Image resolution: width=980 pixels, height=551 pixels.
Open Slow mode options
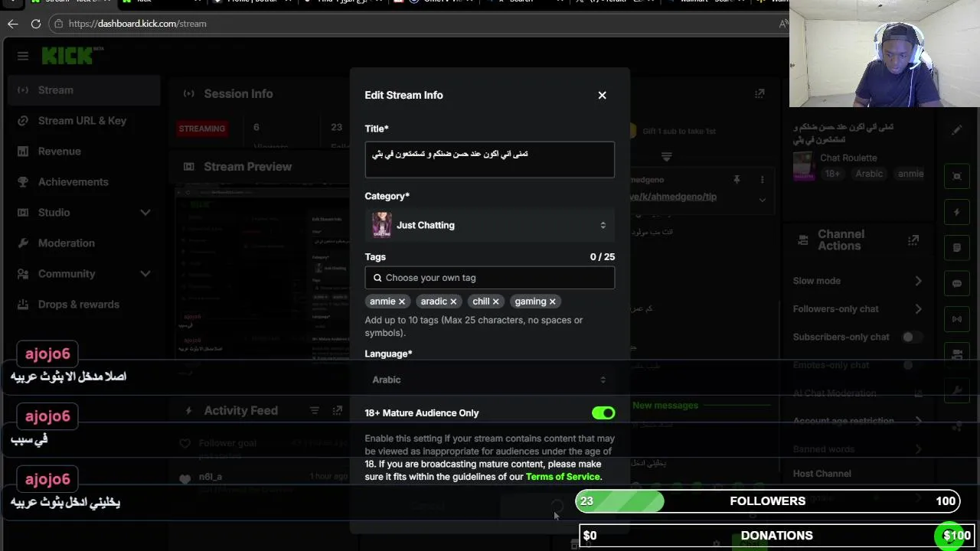pyautogui.click(x=857, y=281)
